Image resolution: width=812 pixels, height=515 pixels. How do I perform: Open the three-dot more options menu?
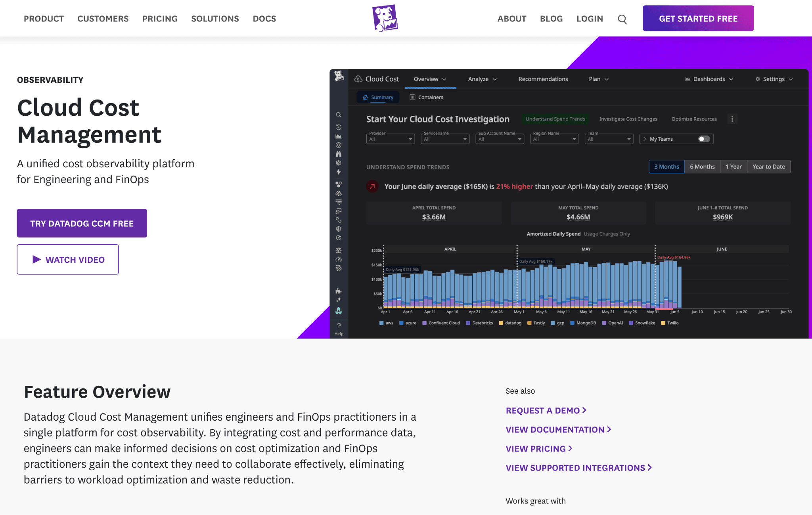tap(732, 119)
